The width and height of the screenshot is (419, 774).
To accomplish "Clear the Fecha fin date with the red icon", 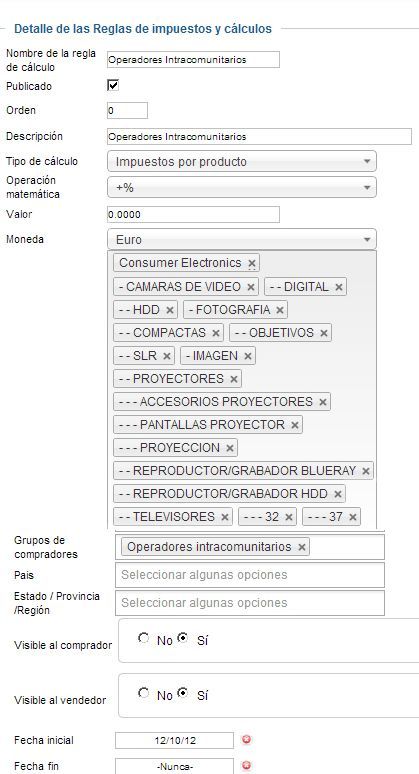I will [x=247, y=766].
